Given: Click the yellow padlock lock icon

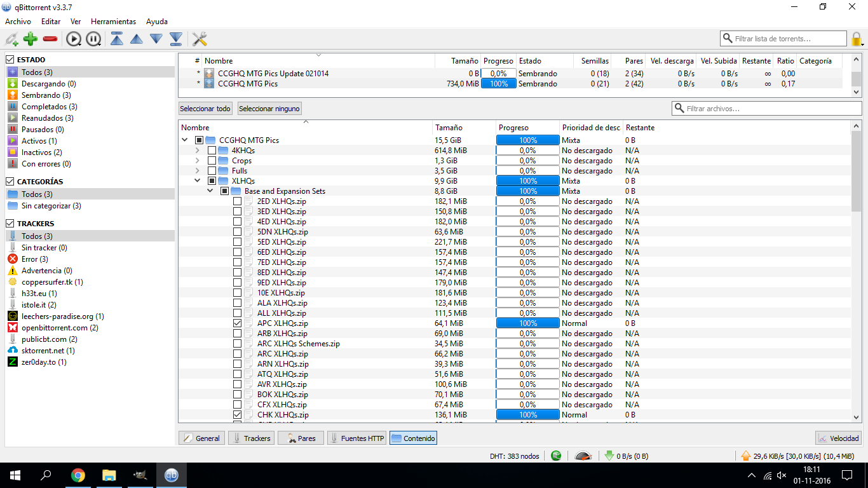Looking at the screenshot, I should pos(857,39).
